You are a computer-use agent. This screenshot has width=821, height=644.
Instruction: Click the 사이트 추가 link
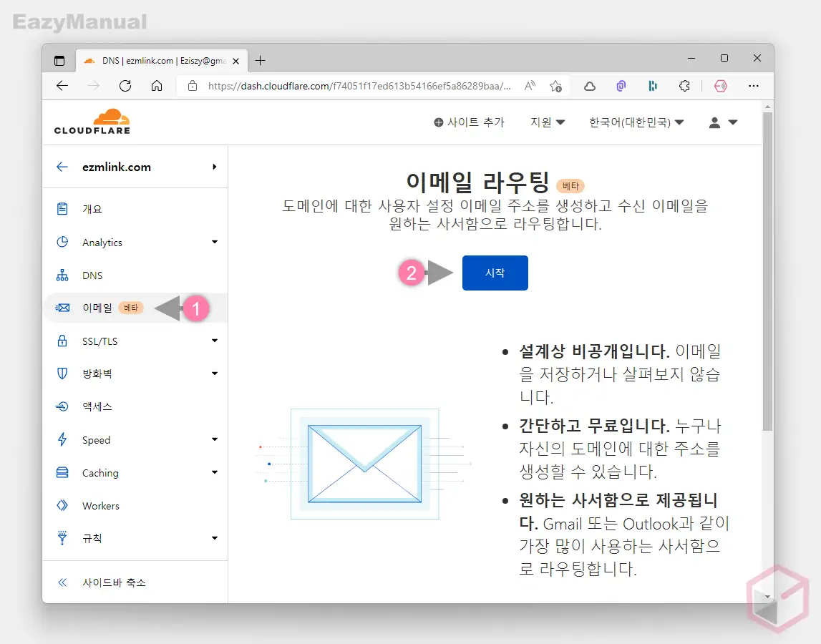[x=470, y=122]
